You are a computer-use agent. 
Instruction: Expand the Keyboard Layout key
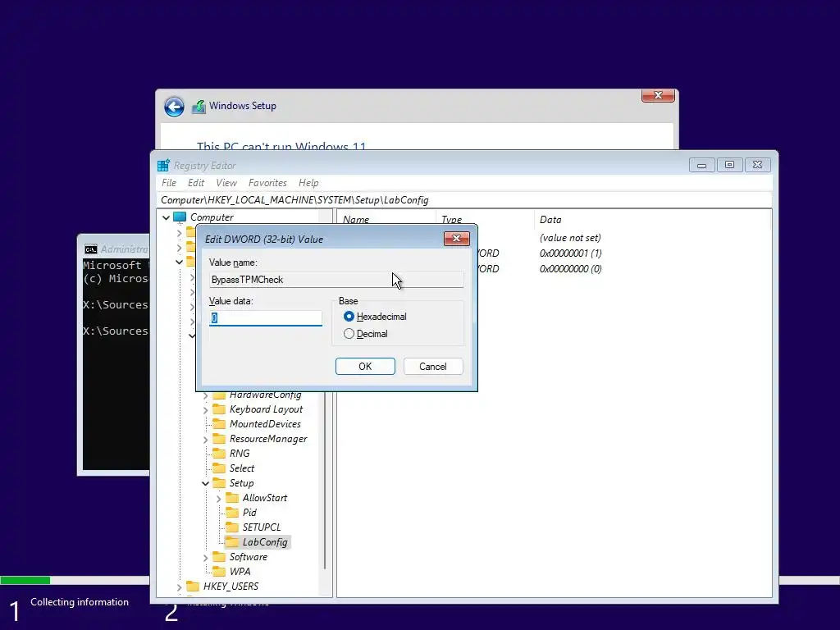tap(206, 410)
